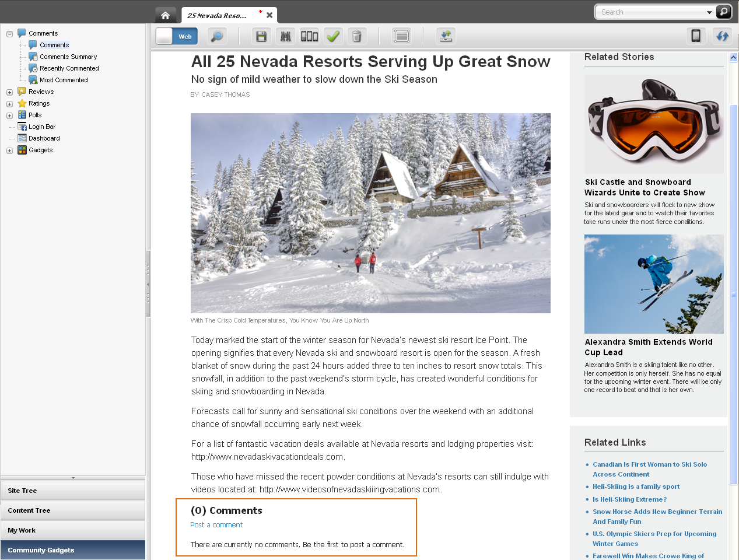Click the Reviews speech bubble icon
The height and width of the screenshot is (560, 739).
22,92
